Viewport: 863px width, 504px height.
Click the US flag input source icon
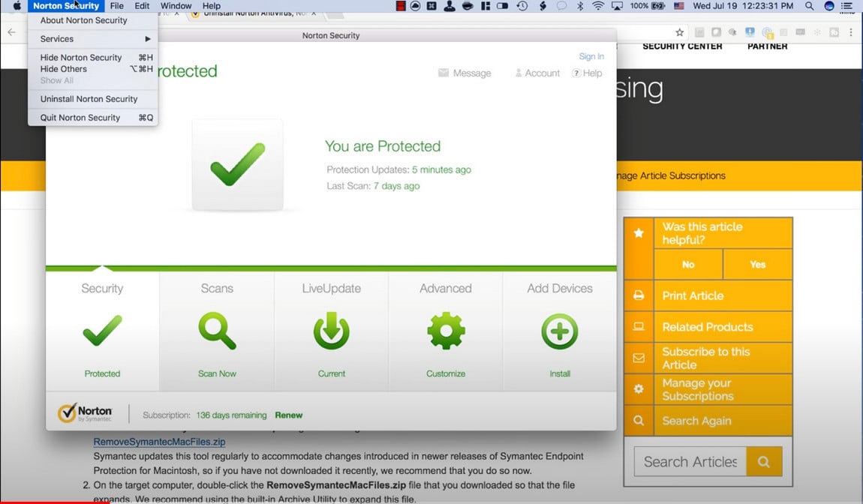(678, 6)
